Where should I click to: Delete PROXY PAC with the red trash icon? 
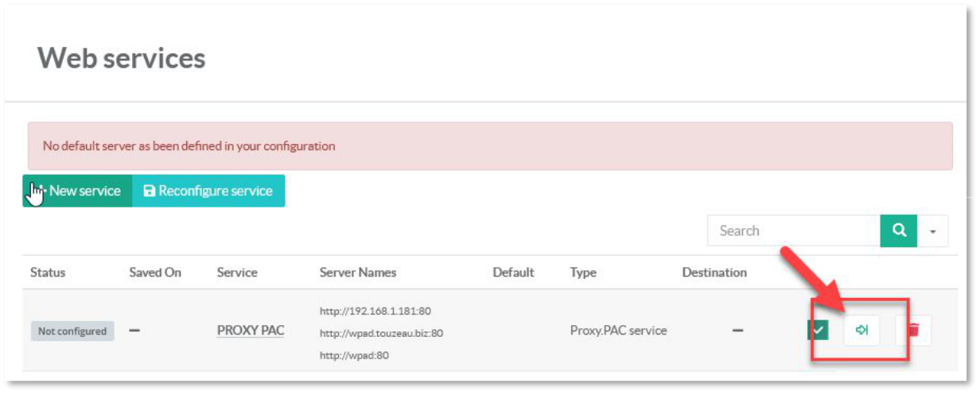point(913,330)
